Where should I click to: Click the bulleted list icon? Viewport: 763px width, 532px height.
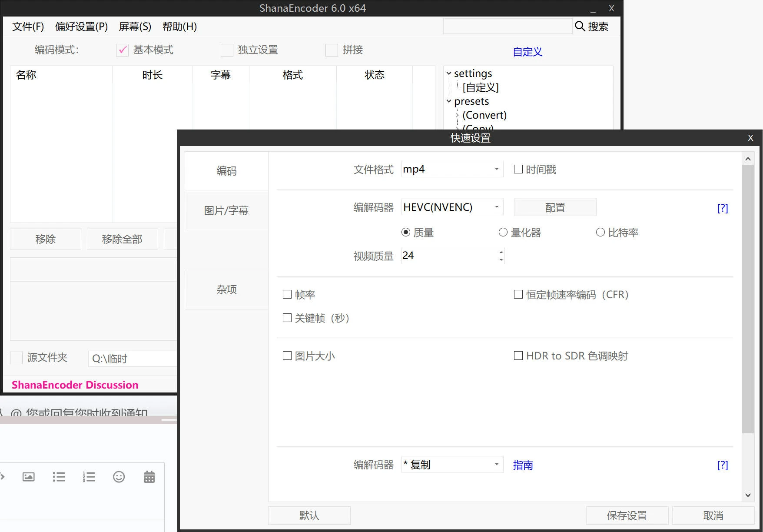[x=59, y=477]
